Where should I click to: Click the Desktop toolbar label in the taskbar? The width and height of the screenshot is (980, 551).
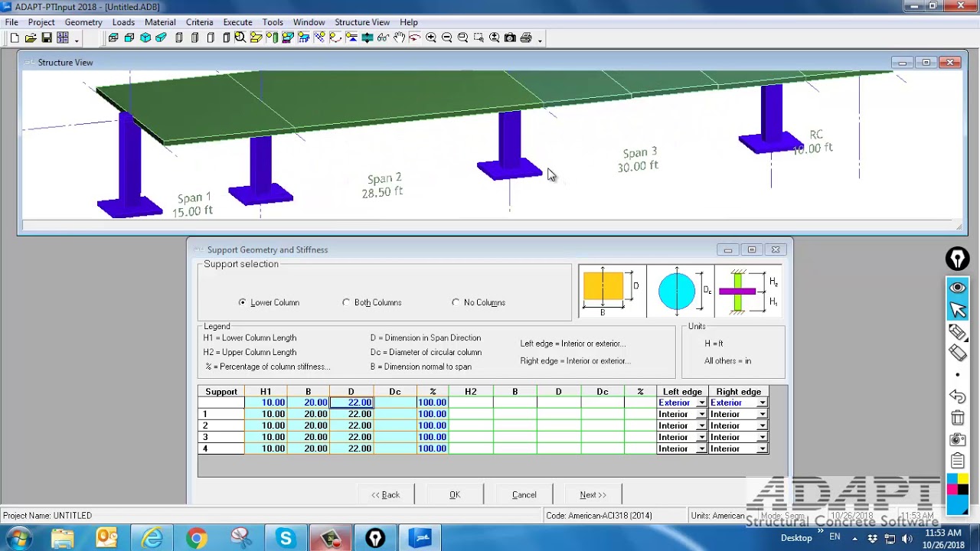(796, 538)
